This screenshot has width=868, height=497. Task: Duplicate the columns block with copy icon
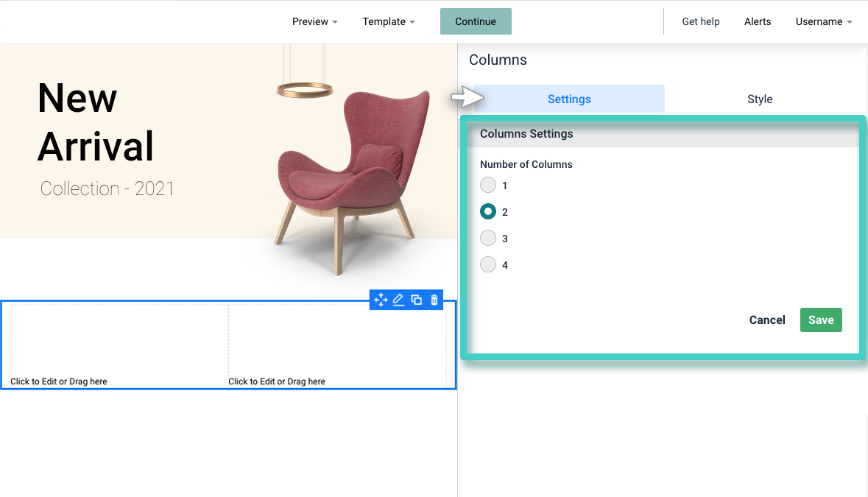[416, 300]
